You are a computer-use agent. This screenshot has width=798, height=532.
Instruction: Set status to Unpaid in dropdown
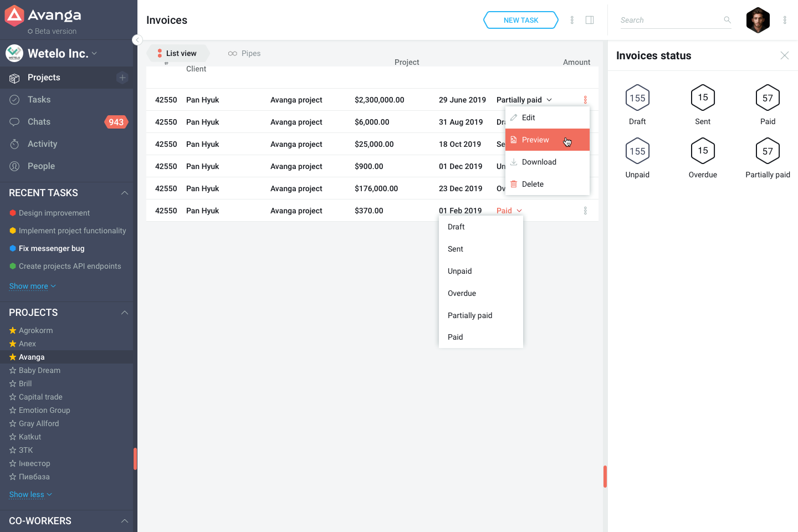pos(481,271)
